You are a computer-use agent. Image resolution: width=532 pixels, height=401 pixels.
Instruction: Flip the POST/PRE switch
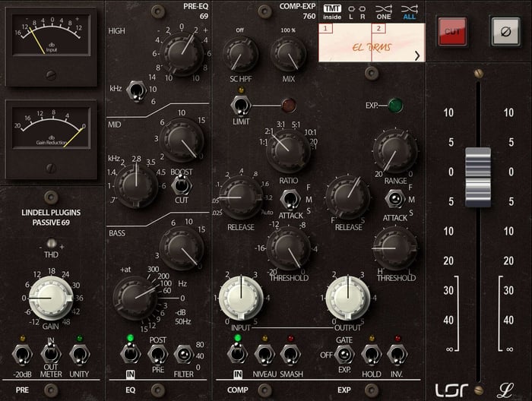coord(158,355)
